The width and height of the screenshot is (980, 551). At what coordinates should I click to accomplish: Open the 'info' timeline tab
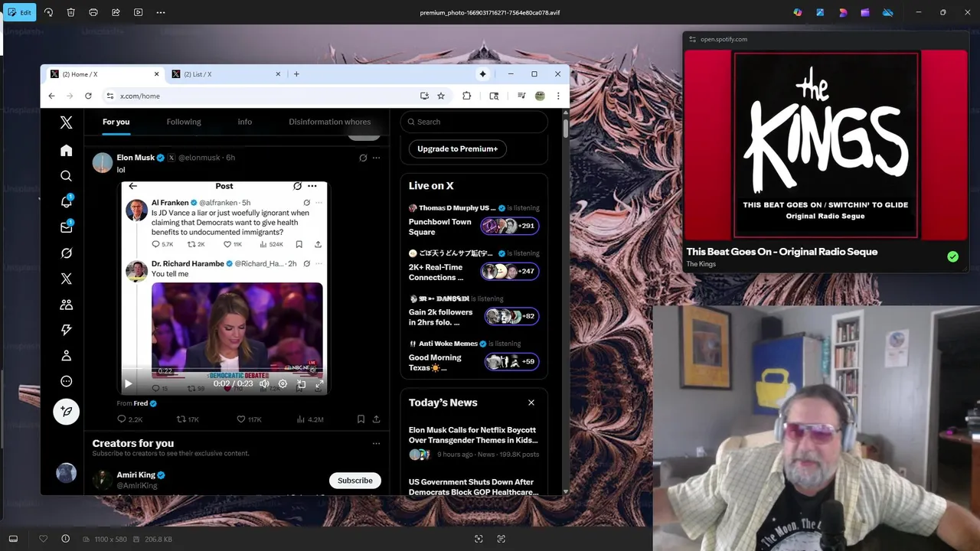click(x=245, y=122)
